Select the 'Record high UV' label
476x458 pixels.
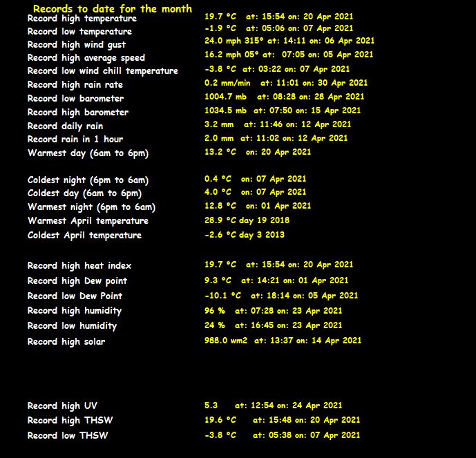pyautogui.click(x=62, y=406)
